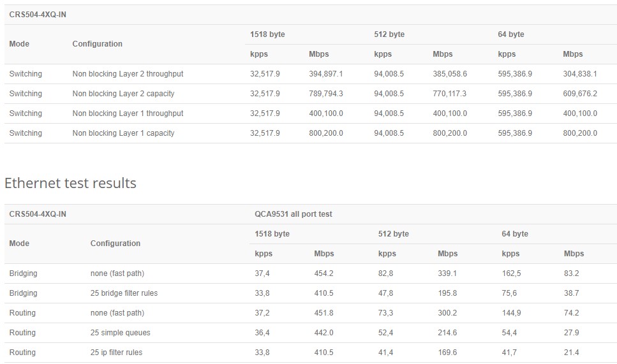The height and width of the screenshot is (364, 617).
Task: Select "Non blocking Layer 1 capacity" configuration cell
Action: coord(123,133)
